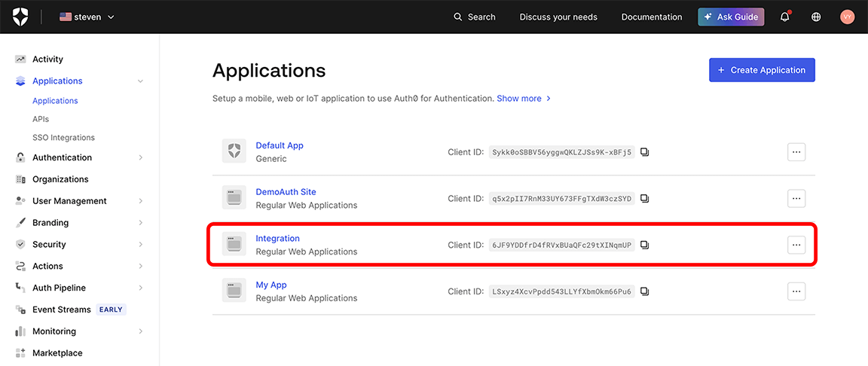Open the DemoAuth Site link
The height and width of the screenshot is (366, 868).
[x=286, y=192]
